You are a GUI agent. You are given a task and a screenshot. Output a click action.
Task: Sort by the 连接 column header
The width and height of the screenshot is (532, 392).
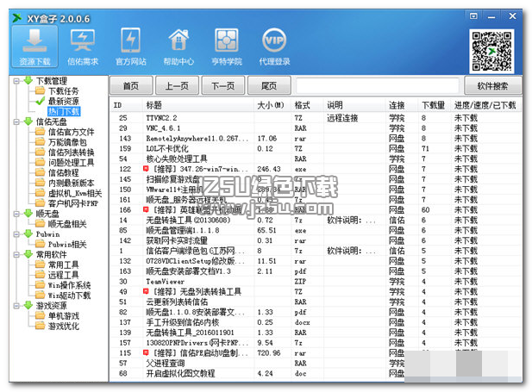pos(402,105)
